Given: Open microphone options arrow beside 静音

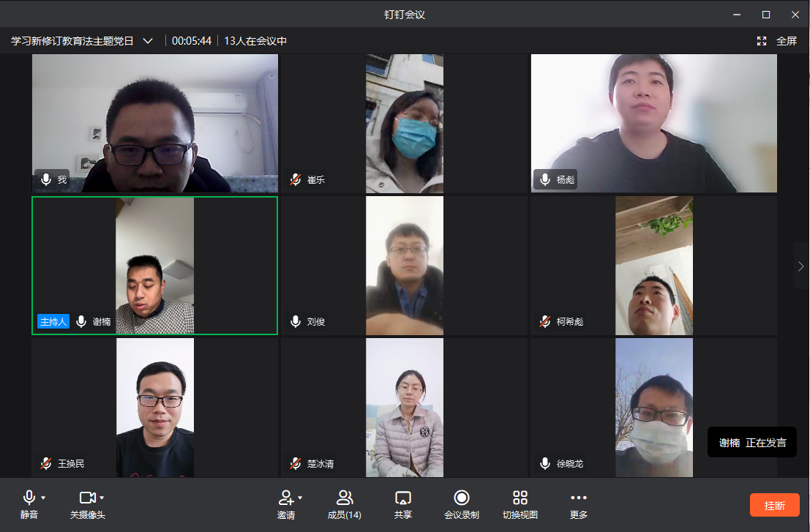Looking at the screenshot, I should coord(43,498).
